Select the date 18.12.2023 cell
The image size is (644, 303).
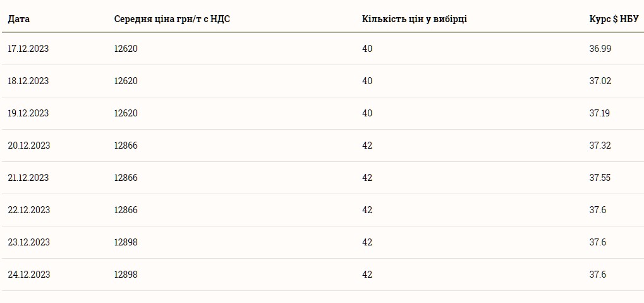click(28, 81)
